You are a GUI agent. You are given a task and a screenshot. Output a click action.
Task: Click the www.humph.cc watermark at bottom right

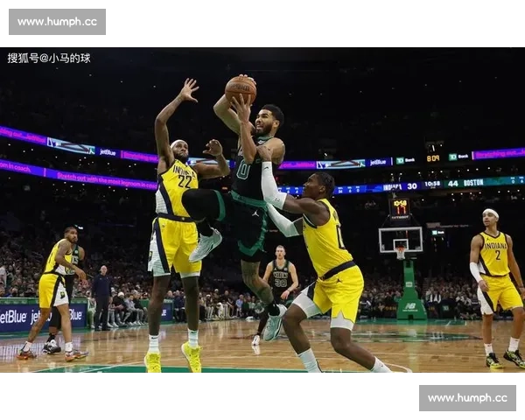(465, 398)
